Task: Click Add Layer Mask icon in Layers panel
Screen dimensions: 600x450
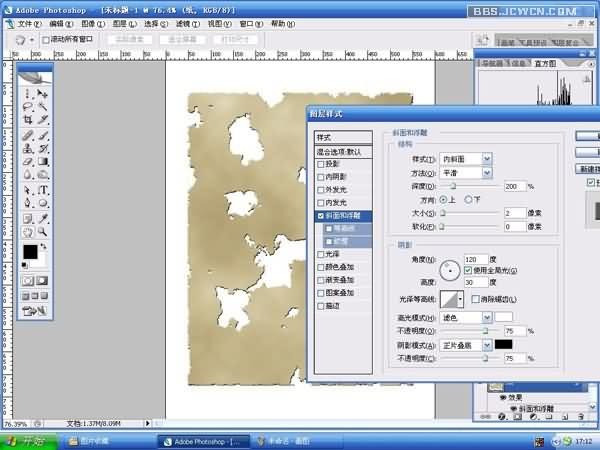Action: [517, 417]
